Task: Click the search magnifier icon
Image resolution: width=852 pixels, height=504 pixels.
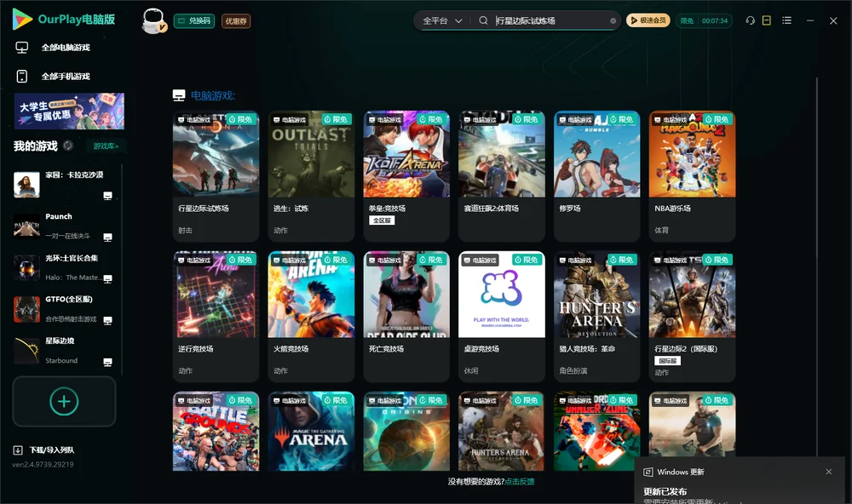Action: point(483,20)
